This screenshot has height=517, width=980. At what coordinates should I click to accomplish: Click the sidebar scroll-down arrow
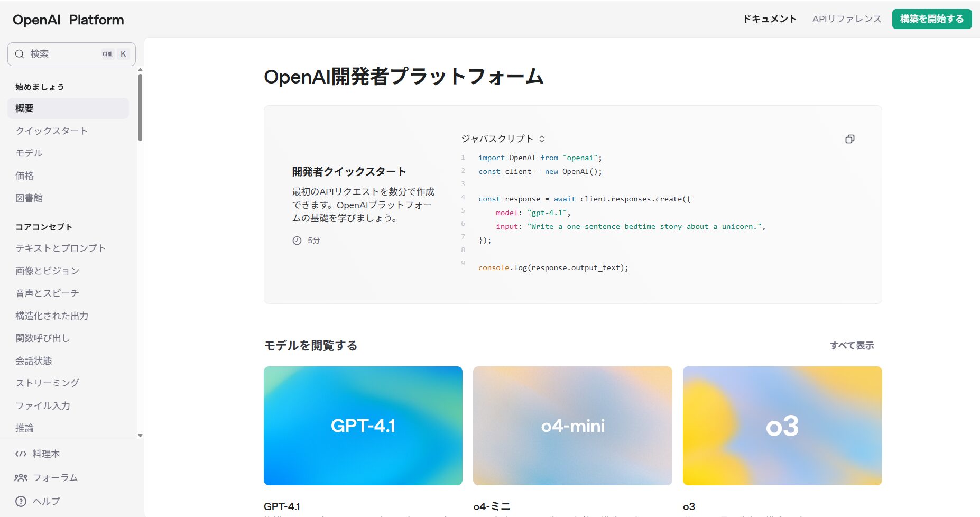tap(140, 436)
